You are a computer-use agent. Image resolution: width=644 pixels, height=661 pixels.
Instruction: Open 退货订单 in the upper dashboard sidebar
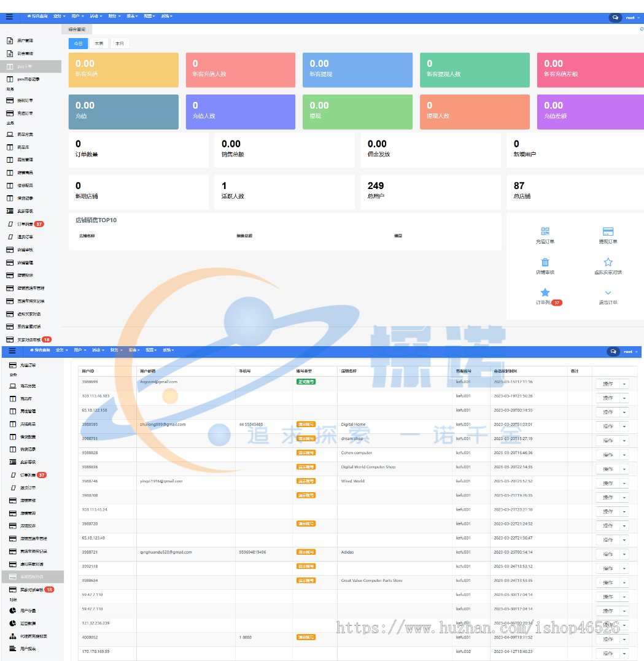pos(25,237)
